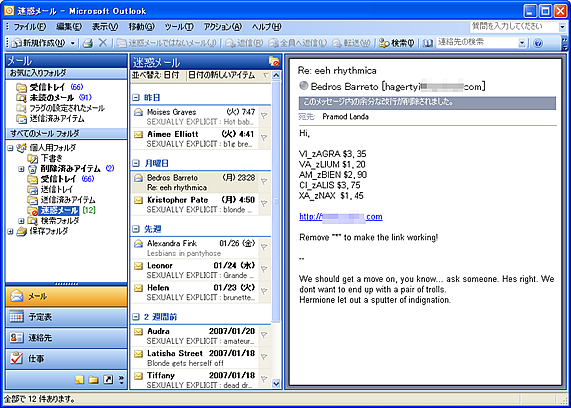The image size is (571, 408).
Task: Expand the 保存フォルダ node
Action: (10, 231)
